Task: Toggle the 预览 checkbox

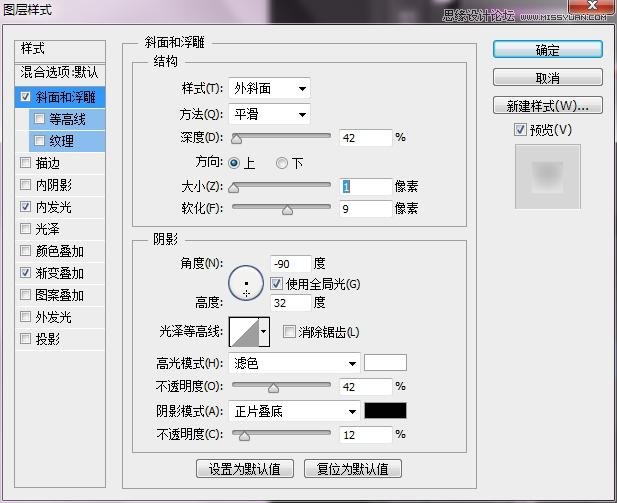Action: 520,129
